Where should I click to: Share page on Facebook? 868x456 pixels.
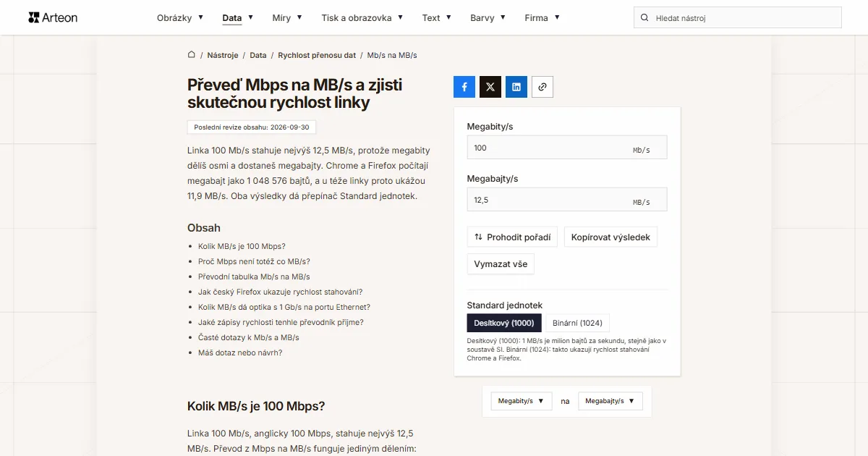[x=464, y=87]
